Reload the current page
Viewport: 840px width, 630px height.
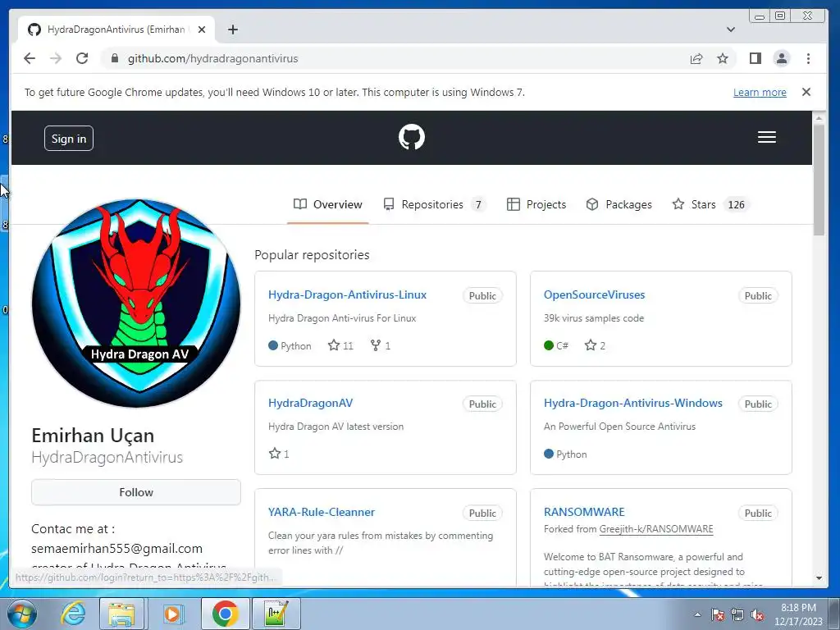(x=82, y=58)
